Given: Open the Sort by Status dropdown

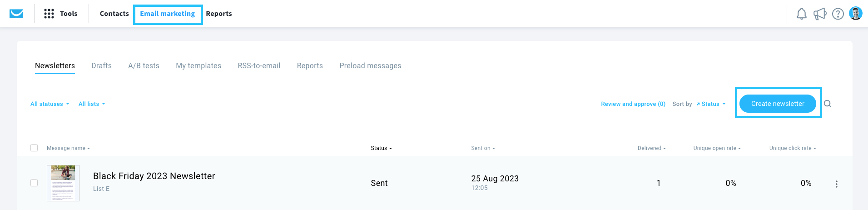Looking at the screenshot, I should 711,104.
